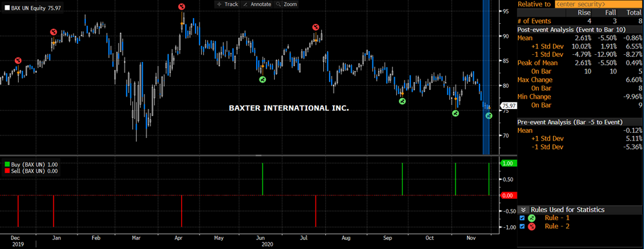Click the green 1.00 indicator axis label
This screenshot has height=249, width=644.
pos(508,163)
